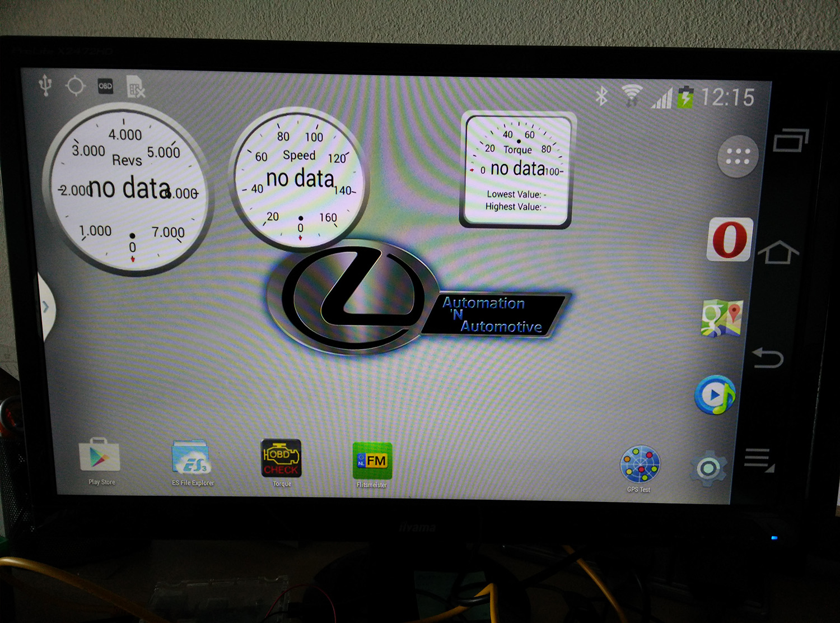Tap the Torque gauge widget

[x=517, y=170]
